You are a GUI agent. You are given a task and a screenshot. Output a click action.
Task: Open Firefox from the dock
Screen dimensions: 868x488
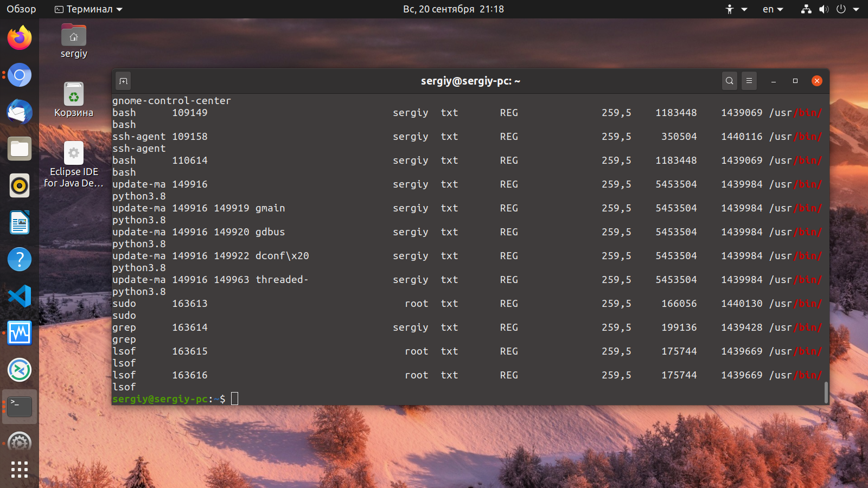pyautogui.click(x=20, y=38)
